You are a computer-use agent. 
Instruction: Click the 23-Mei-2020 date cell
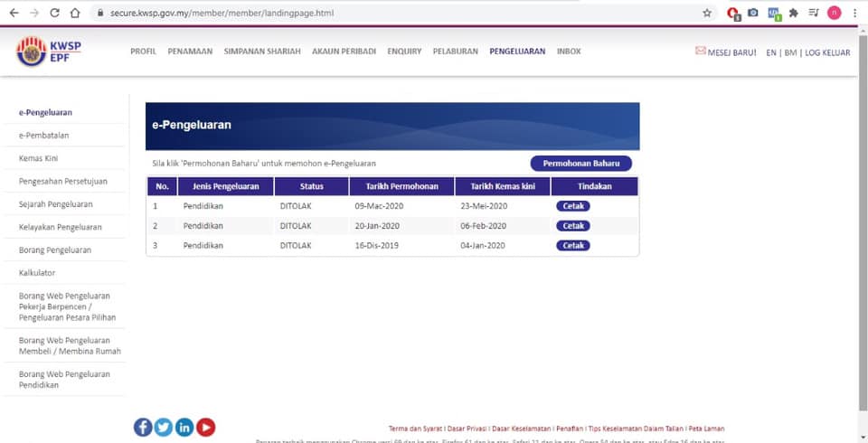tap(484, 206)
